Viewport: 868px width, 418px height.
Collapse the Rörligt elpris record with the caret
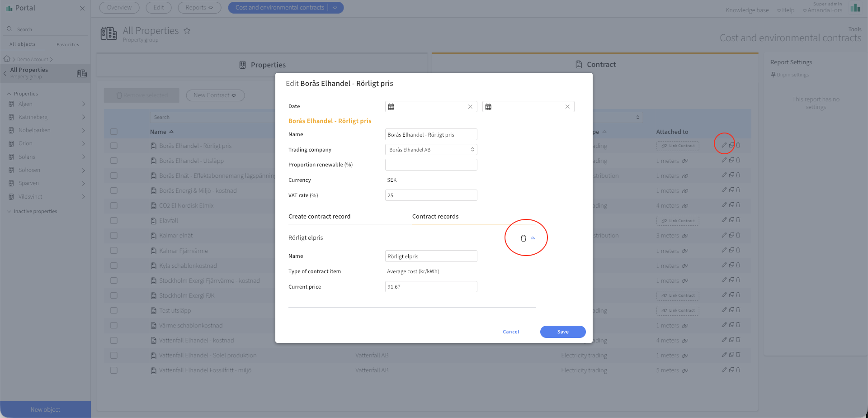[533, 238]
